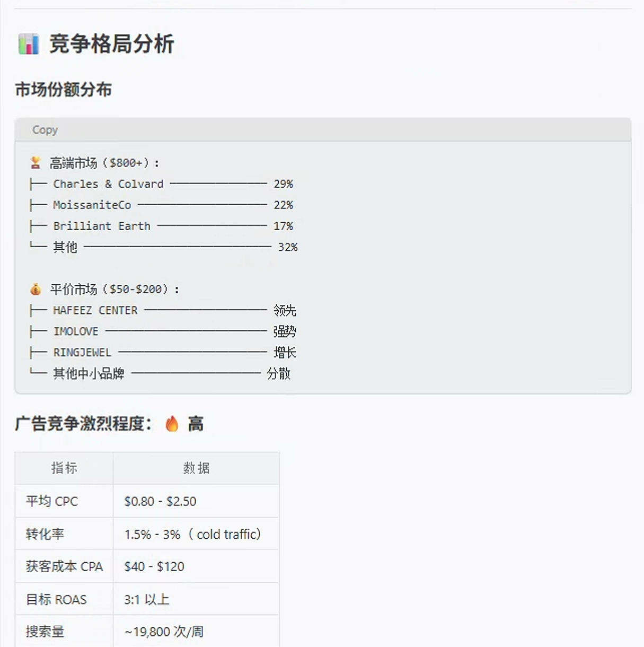644x647 pixels.
Task: Select the Charles & Colvard line
Action: 162,184
